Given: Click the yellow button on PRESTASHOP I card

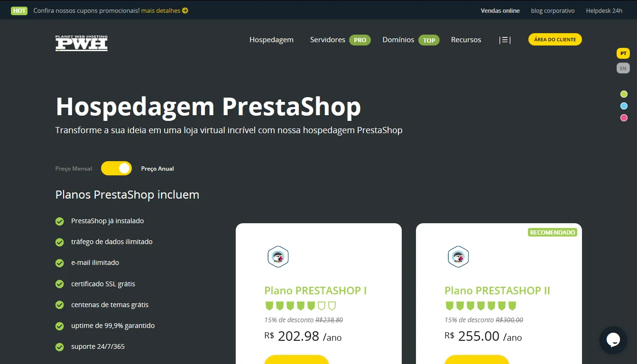Looking at the screenshot, I should [296, 359].
